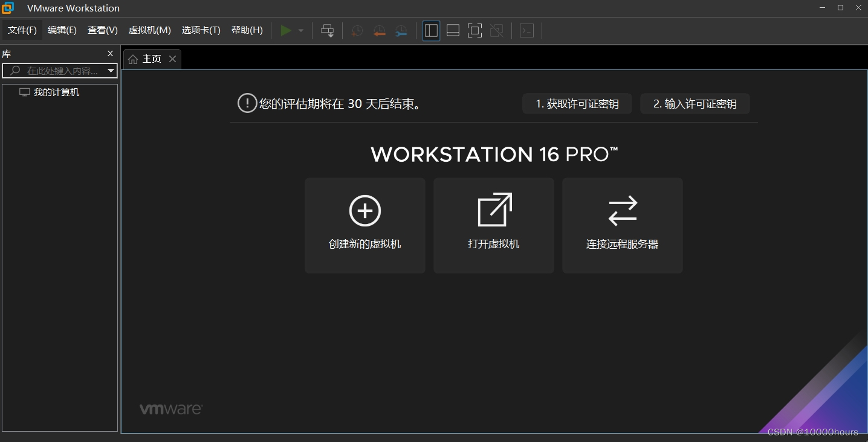This screenshot has height=442, width=868.
Task: Enter full screen mode icon
Action: (x=474, y=30)
